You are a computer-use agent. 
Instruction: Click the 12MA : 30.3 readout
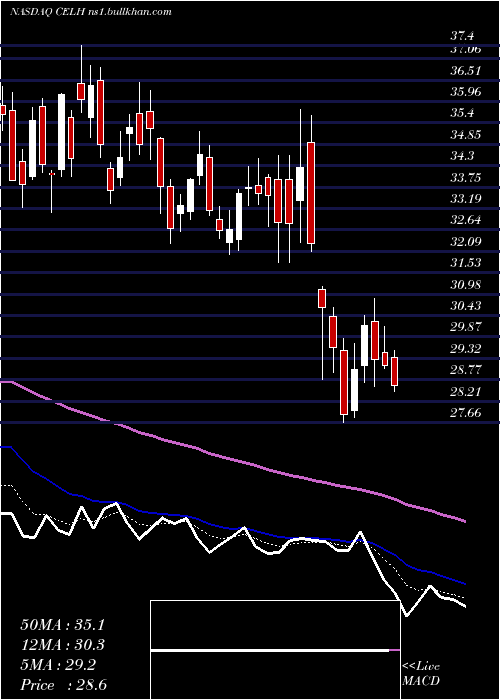point(64,645)
